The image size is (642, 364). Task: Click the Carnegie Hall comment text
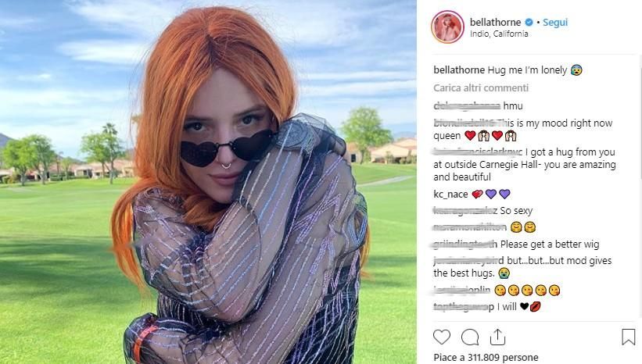point(525,164)
